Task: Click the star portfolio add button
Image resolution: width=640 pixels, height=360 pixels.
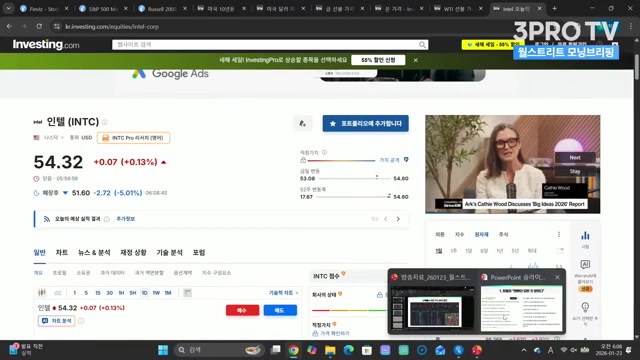Action: [x=365, y=123]
